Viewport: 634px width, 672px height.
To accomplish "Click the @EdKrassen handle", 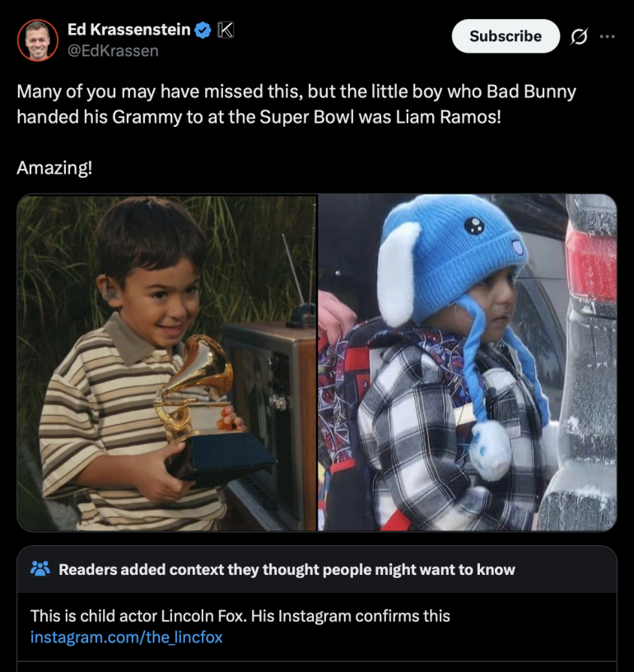I will [x=113, y=51].
